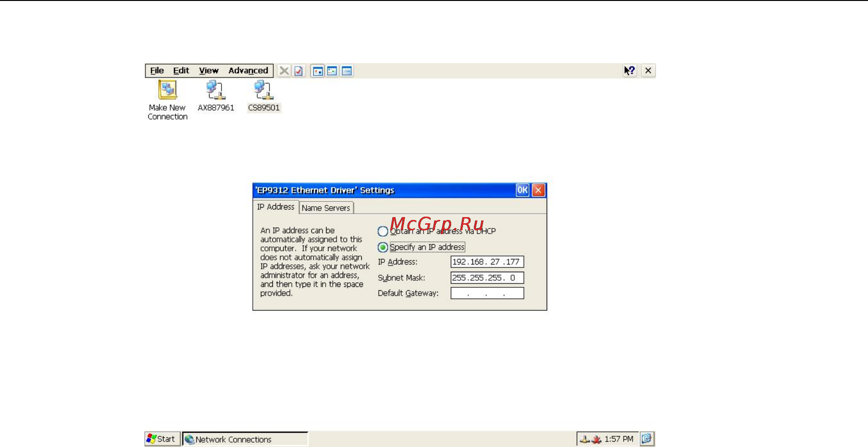Click the show desktop icon in taskbar
The height and width of the screenshot is (447, 868).
point(647,438)
